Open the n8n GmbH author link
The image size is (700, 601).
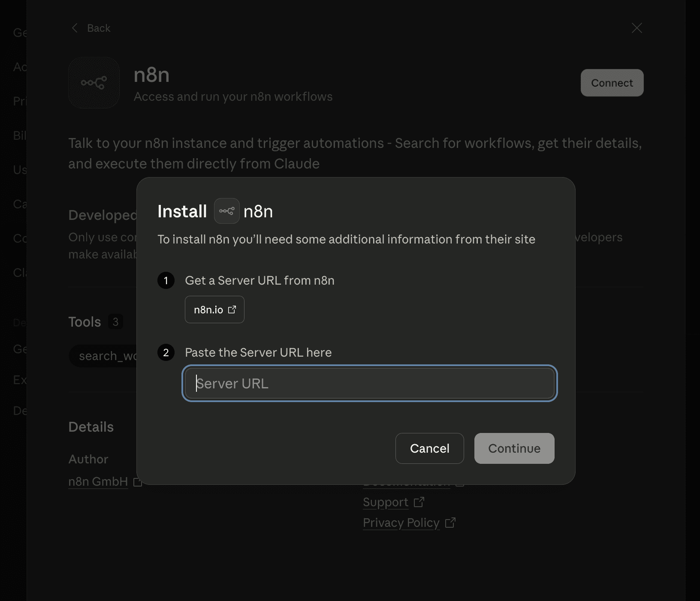pyautogui.click(x=98, y=481)
